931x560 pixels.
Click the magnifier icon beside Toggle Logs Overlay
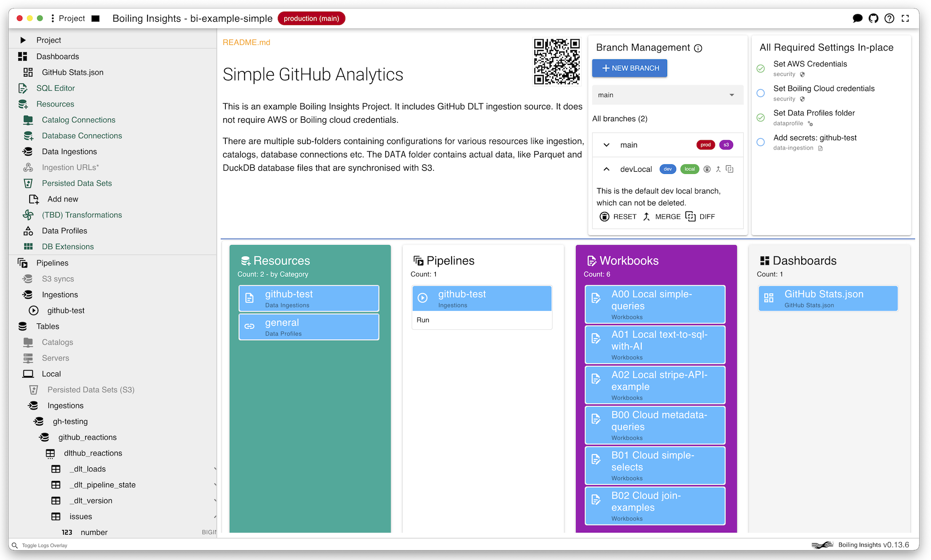click(x=15, y=545)
